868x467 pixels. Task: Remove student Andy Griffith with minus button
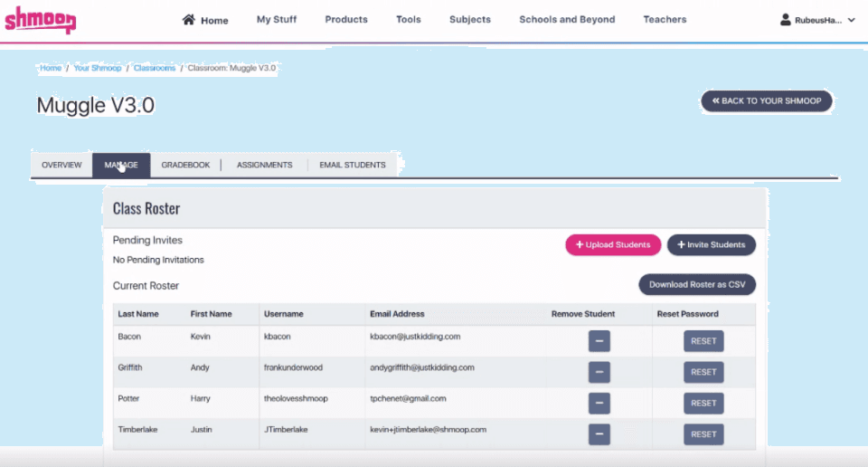tap(599, 372)
